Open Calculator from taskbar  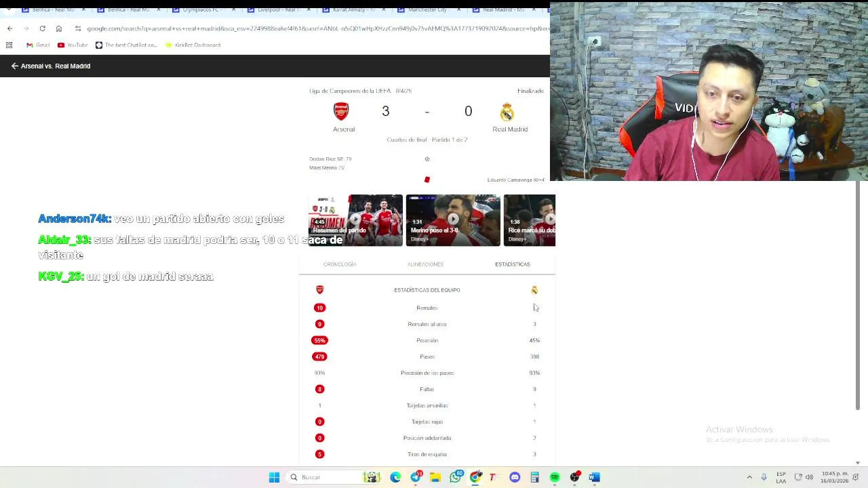(x=534, y=477)
